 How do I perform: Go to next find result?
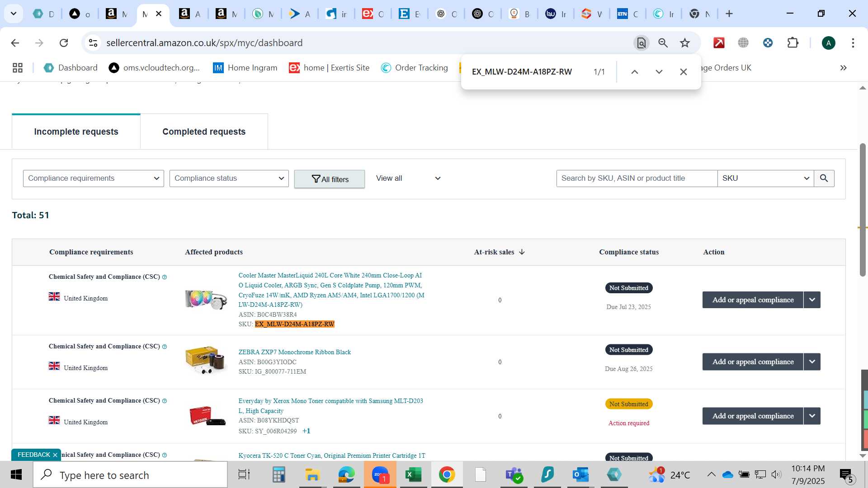[659, 72]
